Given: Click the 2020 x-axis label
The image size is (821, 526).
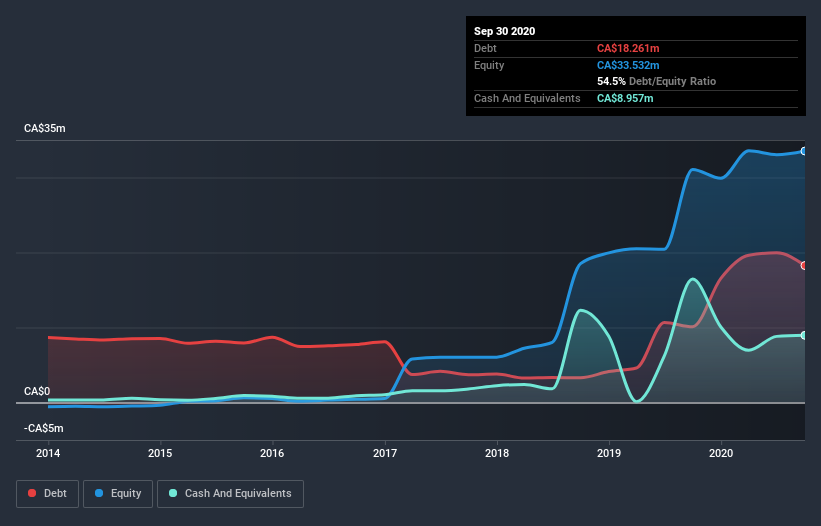Looking at the screenshot, I should pyautogui.click(x=721, y=453).
